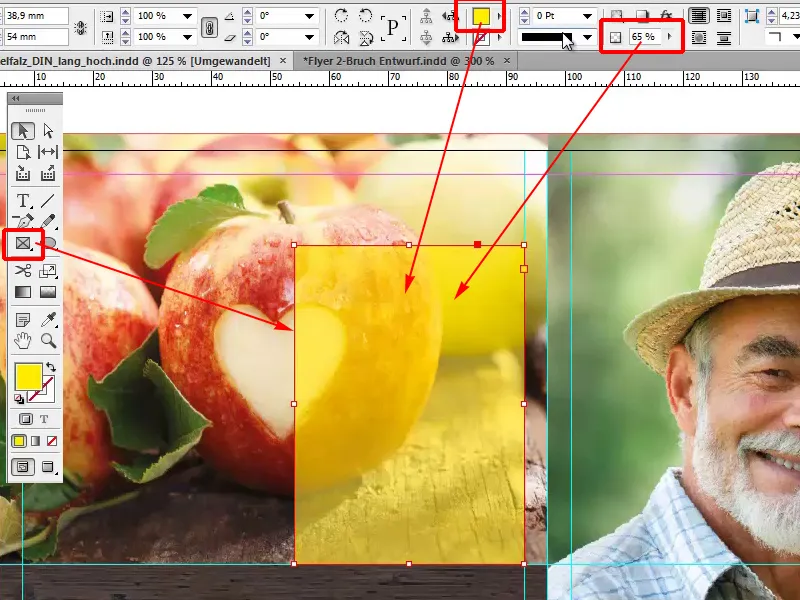Apply None in toolbox
The height and width of the screenshot is (600, 800).
(x=52, y=441)
